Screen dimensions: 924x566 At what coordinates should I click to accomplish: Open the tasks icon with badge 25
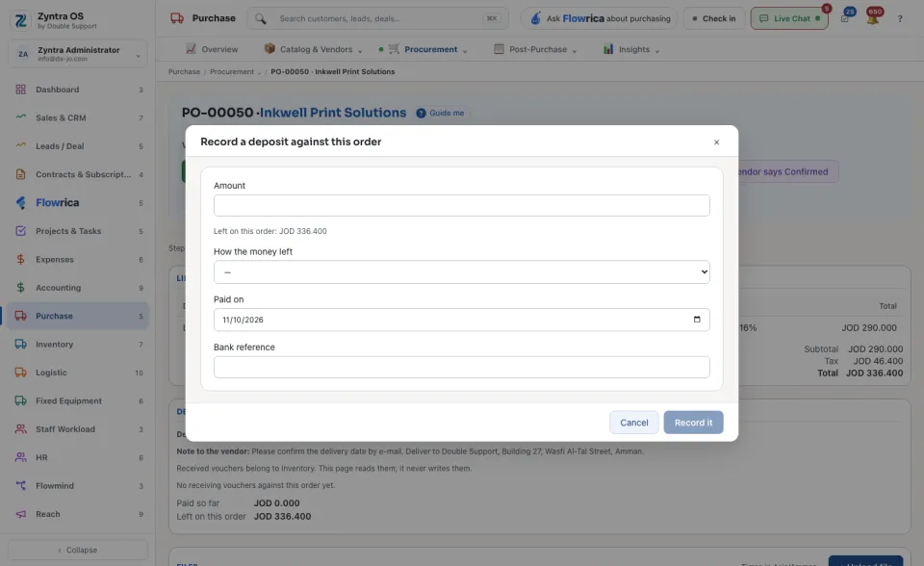(x=845, y=18)
